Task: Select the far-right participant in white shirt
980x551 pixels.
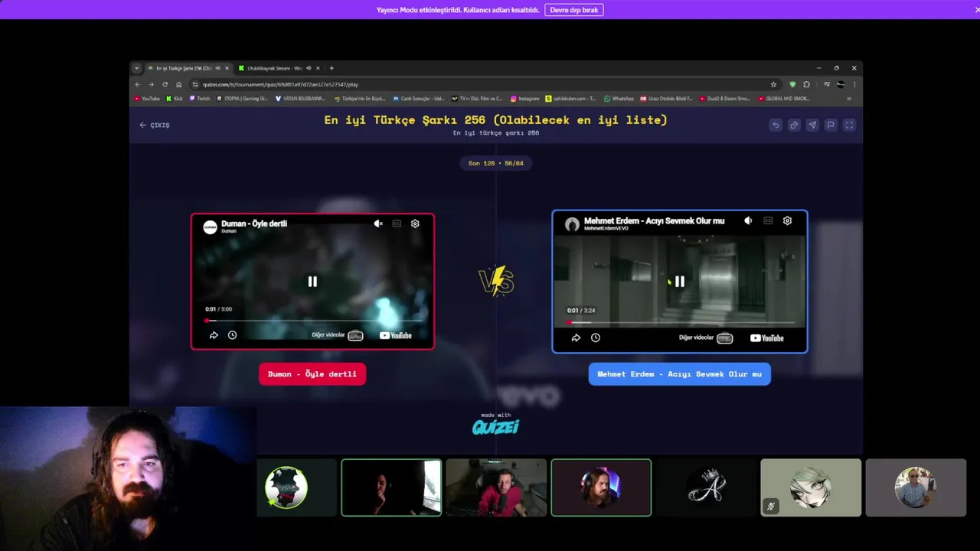Action: tap(916, 487)
